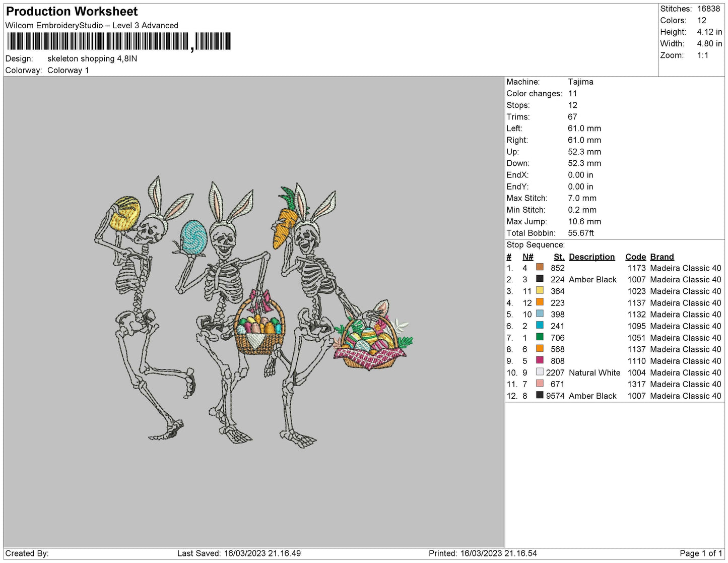Click the design name skeleton shopping 4,8IN

92,58
